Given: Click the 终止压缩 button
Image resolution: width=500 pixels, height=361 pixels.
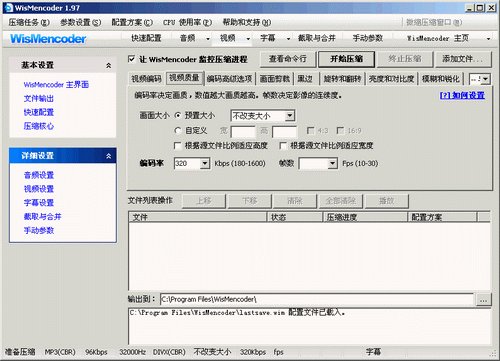Looking at the screenshot, I should pos(405,59).
